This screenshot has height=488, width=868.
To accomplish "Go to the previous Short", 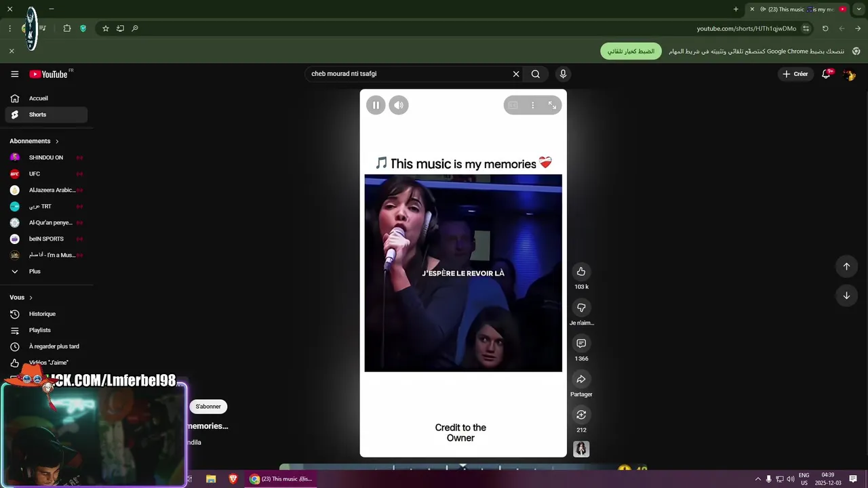I will pyautogui.click(x=846, y=266).
